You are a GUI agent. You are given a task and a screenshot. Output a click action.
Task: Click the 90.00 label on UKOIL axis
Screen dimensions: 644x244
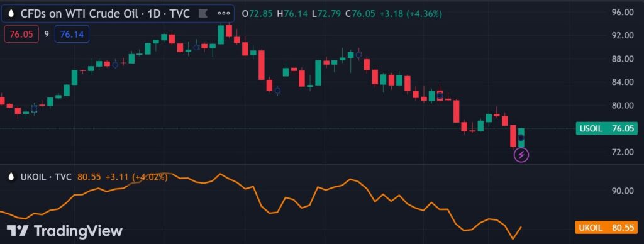click(622, 191)
